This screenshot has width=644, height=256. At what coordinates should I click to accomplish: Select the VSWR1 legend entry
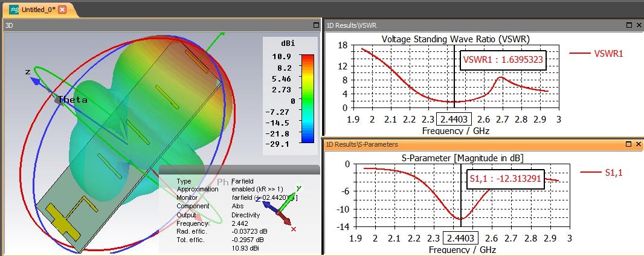pyautogui.click(x=596, y=53)
